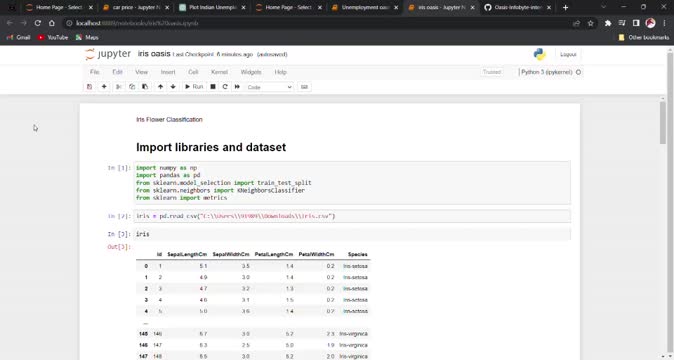Open the Insert menu

tap(168, 72)
